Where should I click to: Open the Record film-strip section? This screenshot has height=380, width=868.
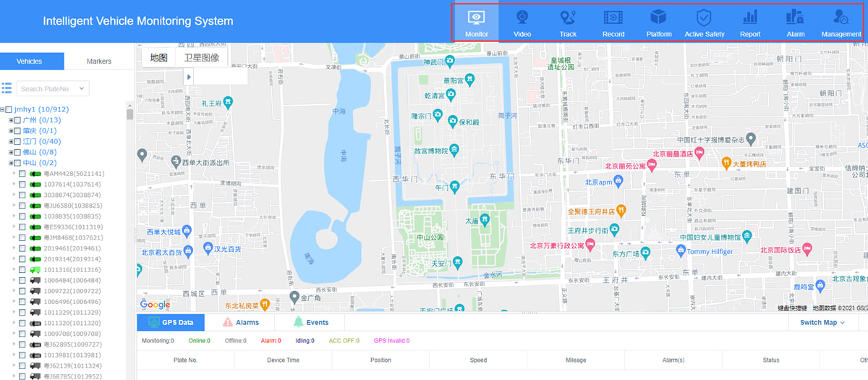tap(613, 22)
